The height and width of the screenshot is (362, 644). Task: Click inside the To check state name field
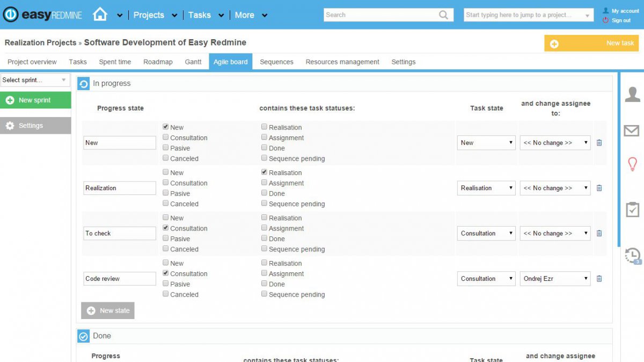coord(119,233)
